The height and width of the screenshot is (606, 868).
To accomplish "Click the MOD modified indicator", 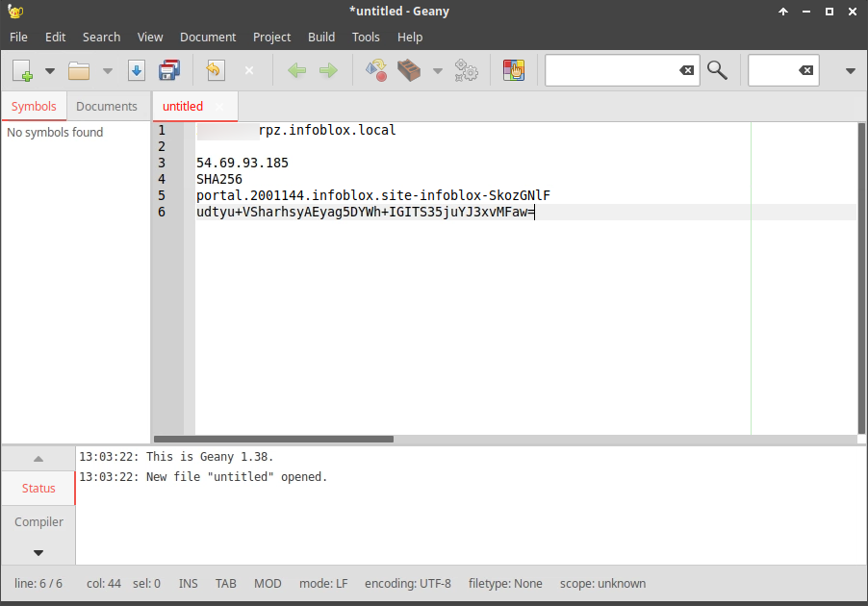I will (x=268, y=583).
